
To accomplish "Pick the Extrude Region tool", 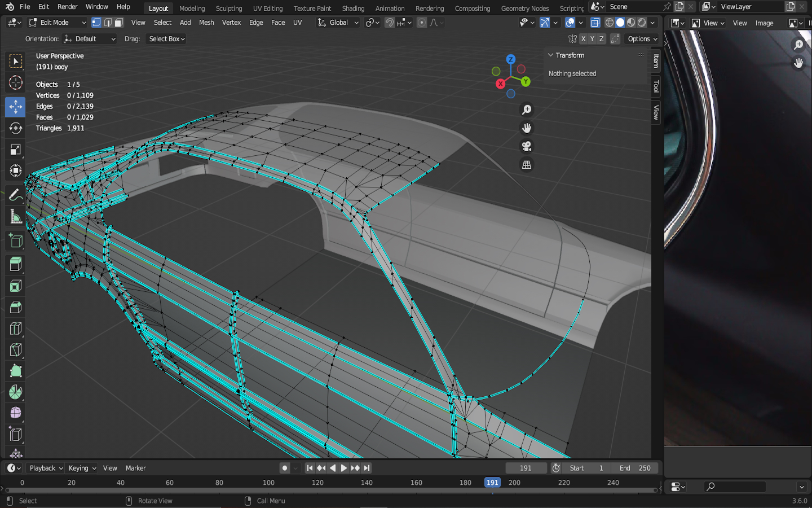I will click(15, 264).
